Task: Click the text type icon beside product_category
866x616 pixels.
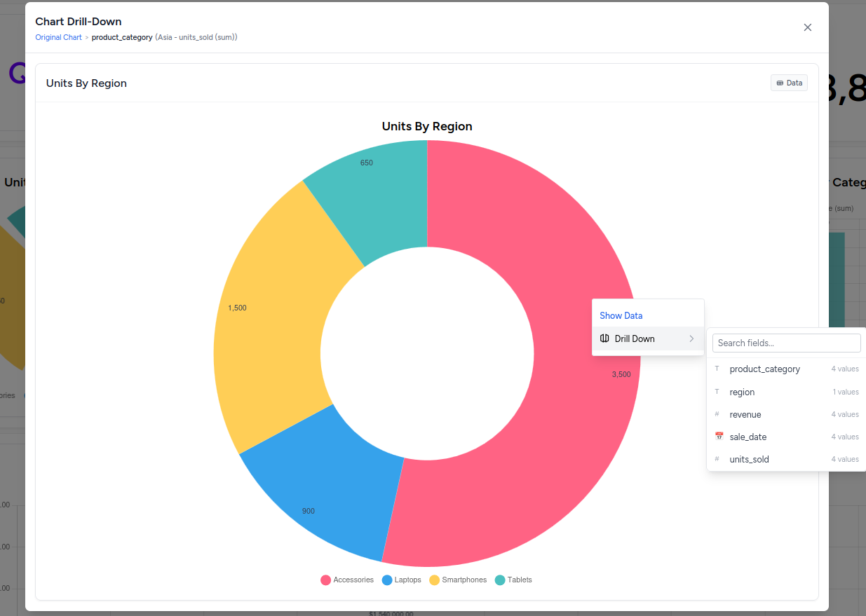Action: coord(717,369)
